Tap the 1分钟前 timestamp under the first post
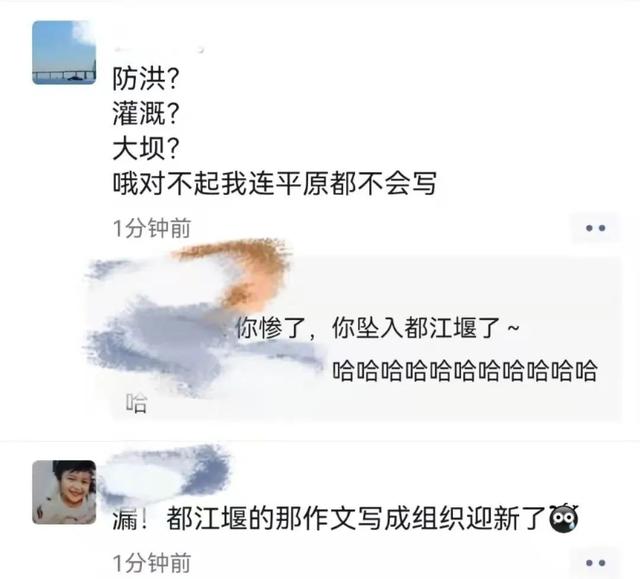Screen dimensions: 640x579 point(152,228)
